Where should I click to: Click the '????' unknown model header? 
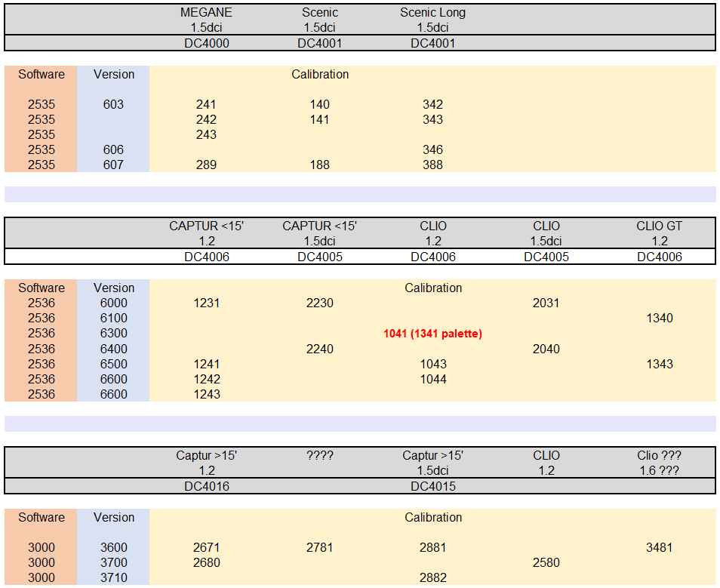tap(320, 456)
